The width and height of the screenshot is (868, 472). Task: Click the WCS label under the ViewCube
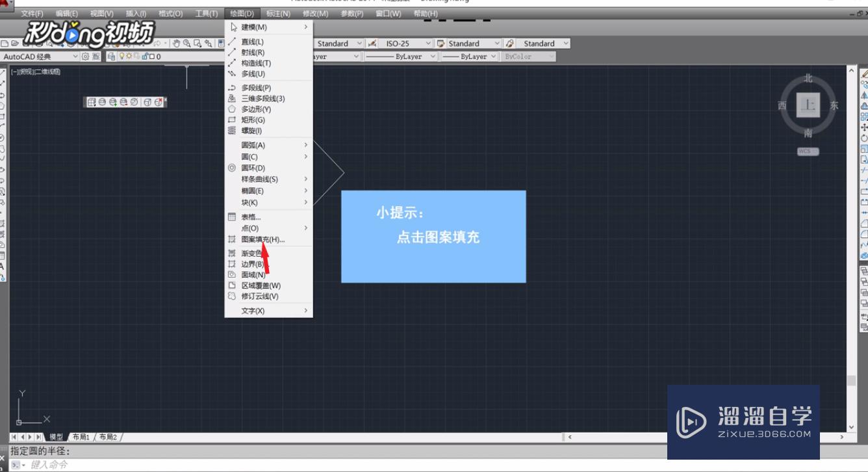coord(808,151)
